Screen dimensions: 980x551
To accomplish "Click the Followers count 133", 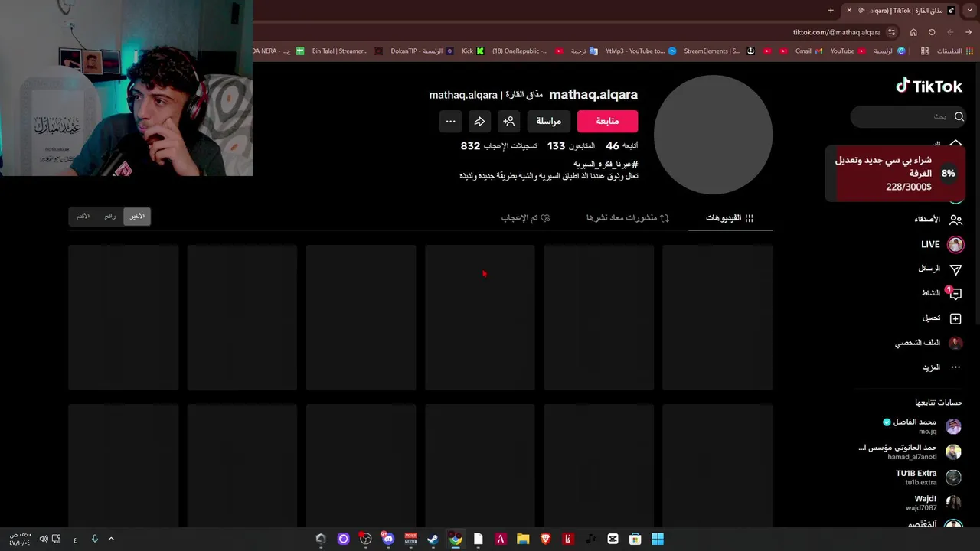I will [571, 145].
